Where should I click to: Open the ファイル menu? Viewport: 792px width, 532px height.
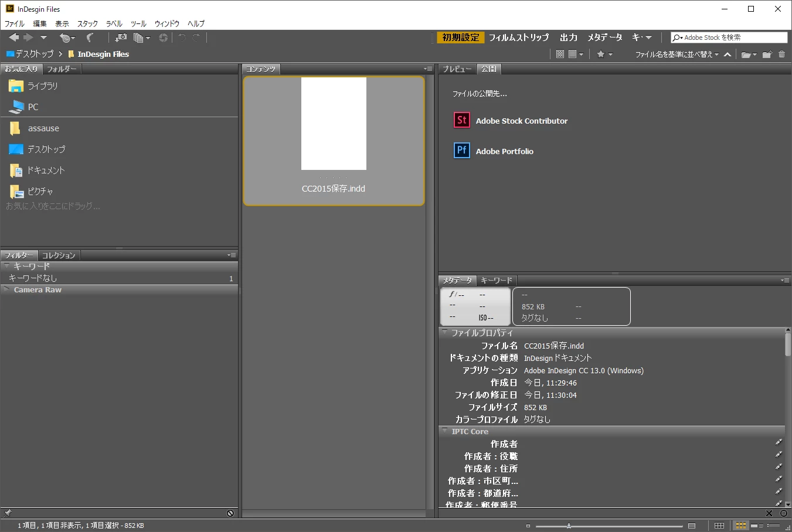tap(15, 23)
